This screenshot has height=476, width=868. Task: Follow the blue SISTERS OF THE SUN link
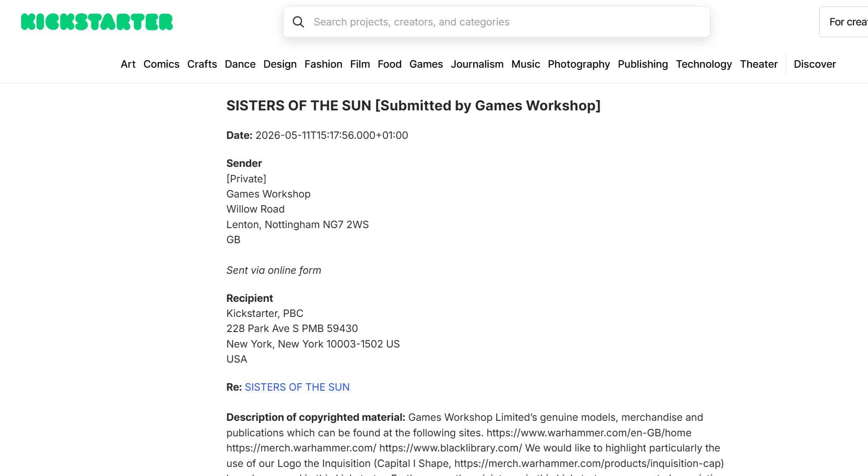(297, 387)
